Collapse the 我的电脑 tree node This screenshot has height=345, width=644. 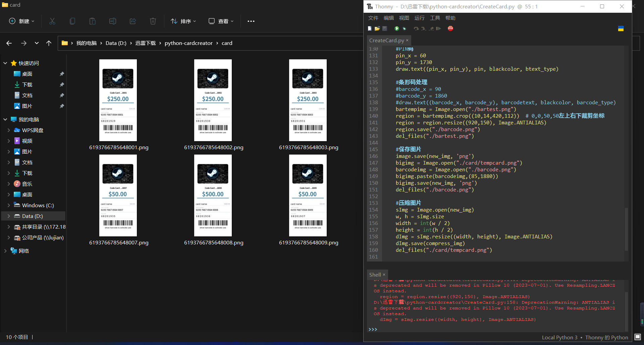[x=5, y=119]
